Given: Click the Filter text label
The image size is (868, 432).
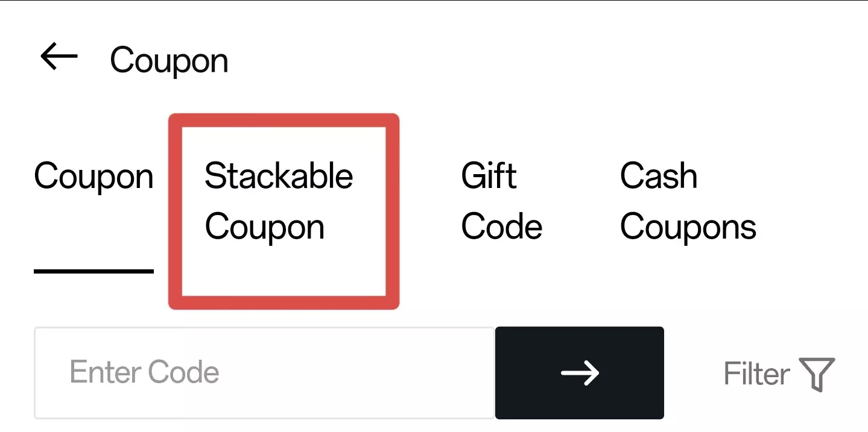Looking at the screenshot, I should (x=756, y=374).
